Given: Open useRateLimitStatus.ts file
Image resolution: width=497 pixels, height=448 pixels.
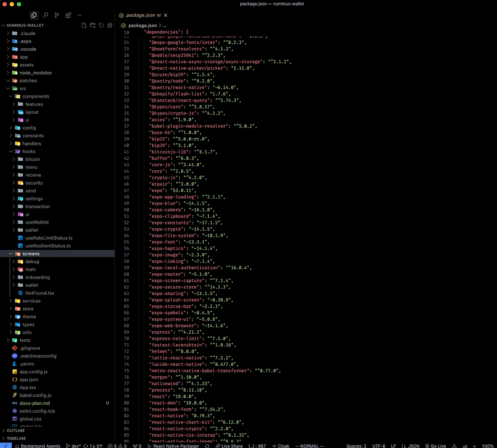Looking at the screenshot, I should 57,238.
